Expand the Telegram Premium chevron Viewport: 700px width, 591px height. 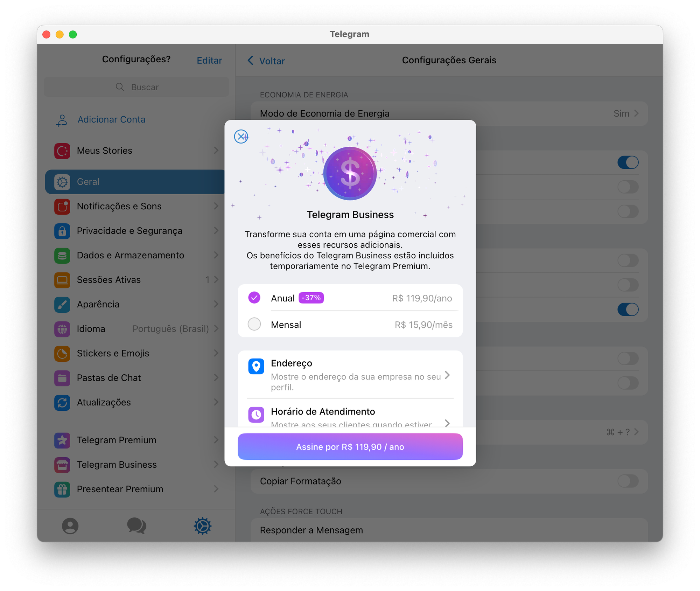[x=216, y=440]
